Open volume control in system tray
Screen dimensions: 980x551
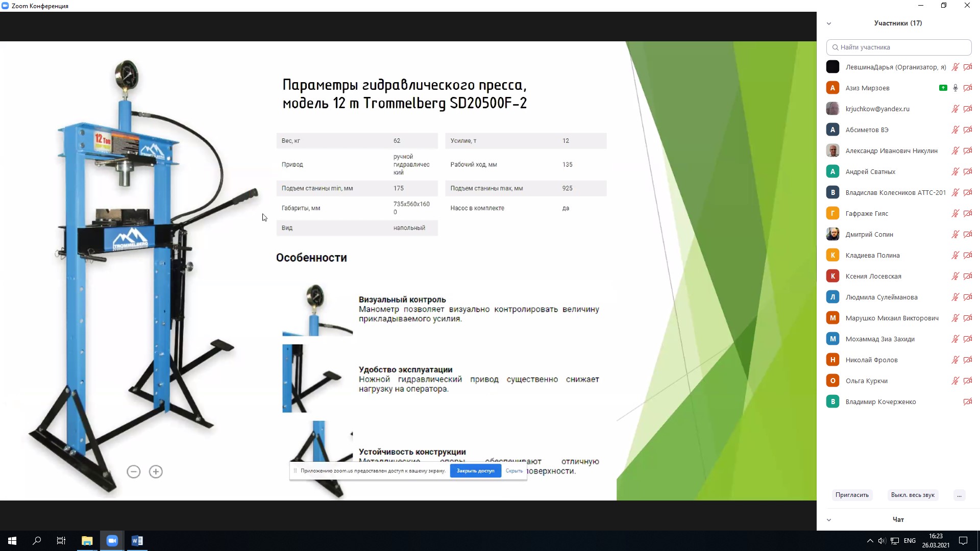click(882, 541)
